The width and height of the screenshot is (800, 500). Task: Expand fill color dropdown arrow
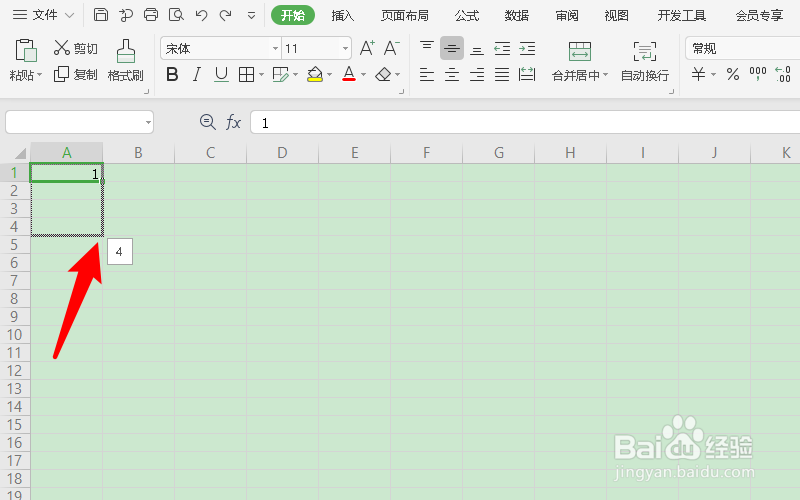(x=330, y=75)
